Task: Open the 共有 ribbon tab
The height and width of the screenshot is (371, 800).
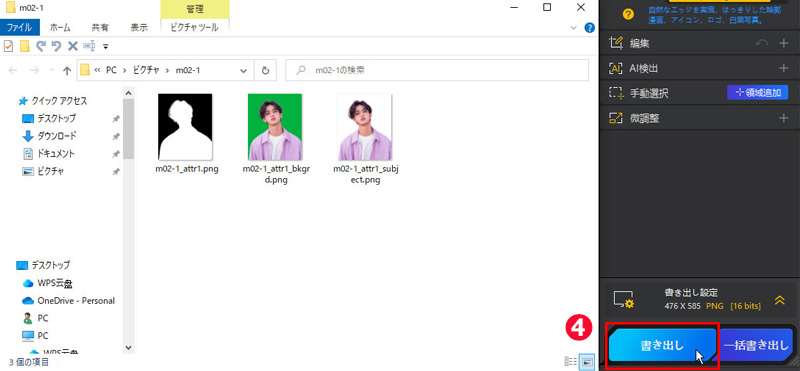Action: point(100,28)
